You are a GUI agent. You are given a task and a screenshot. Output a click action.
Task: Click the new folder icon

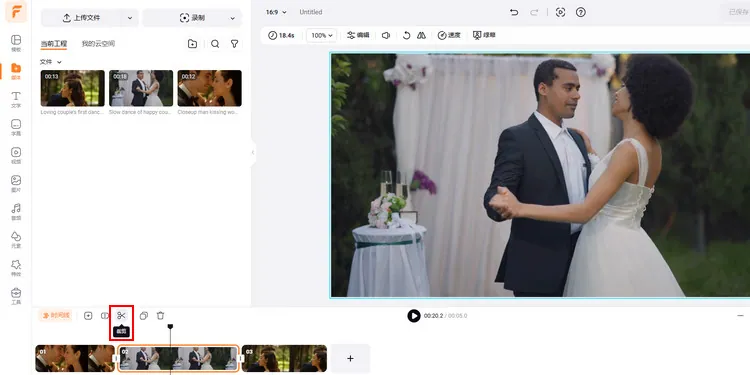[x=192, y=44]
